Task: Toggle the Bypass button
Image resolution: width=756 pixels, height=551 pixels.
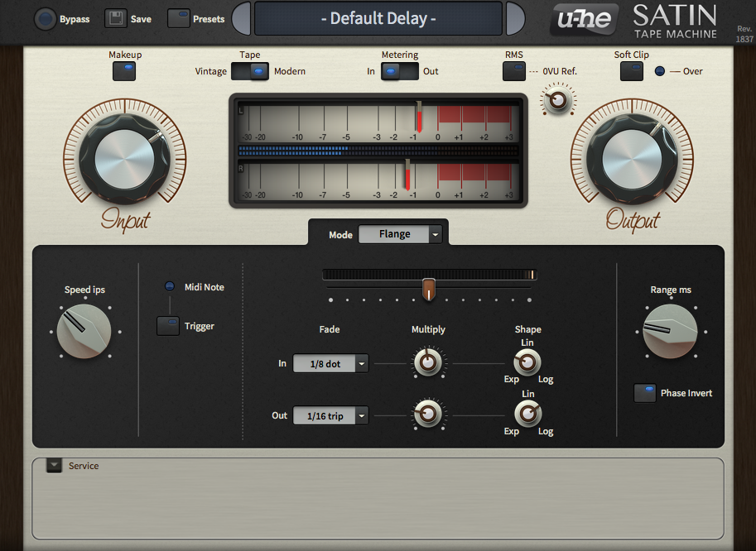Action: click(x=46, y=19)
